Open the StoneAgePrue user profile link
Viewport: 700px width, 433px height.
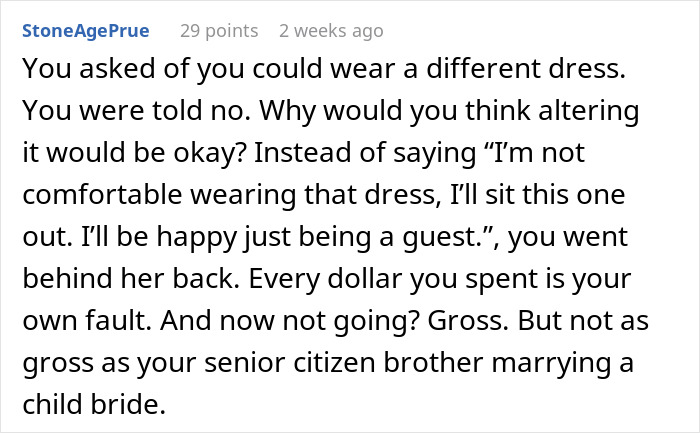coord(84,31)
